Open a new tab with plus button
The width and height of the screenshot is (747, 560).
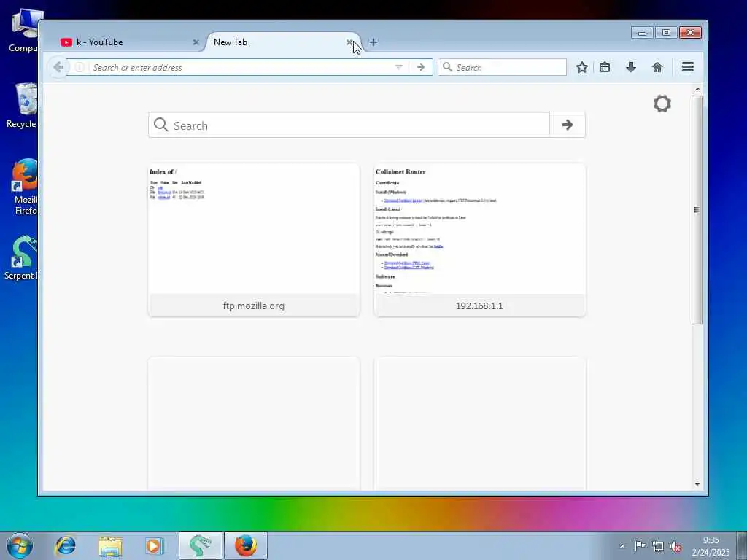[x=373, y=42]
